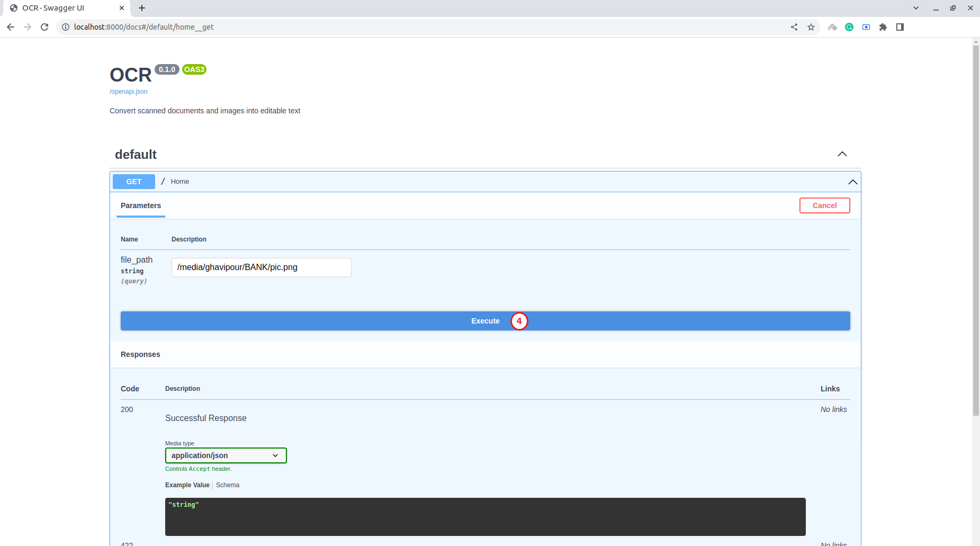Focus the file_path input field
The width and height of the screenshot is (980, 546).
[262, 267]
